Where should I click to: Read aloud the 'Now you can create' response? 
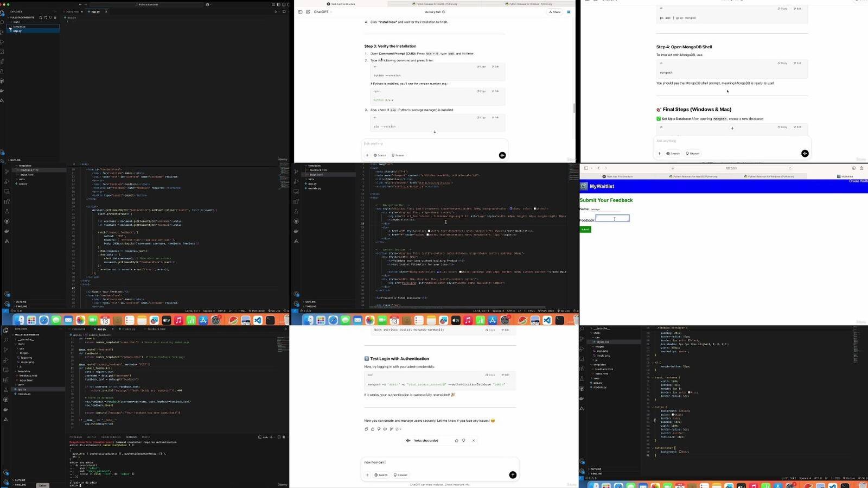point(385,429)
